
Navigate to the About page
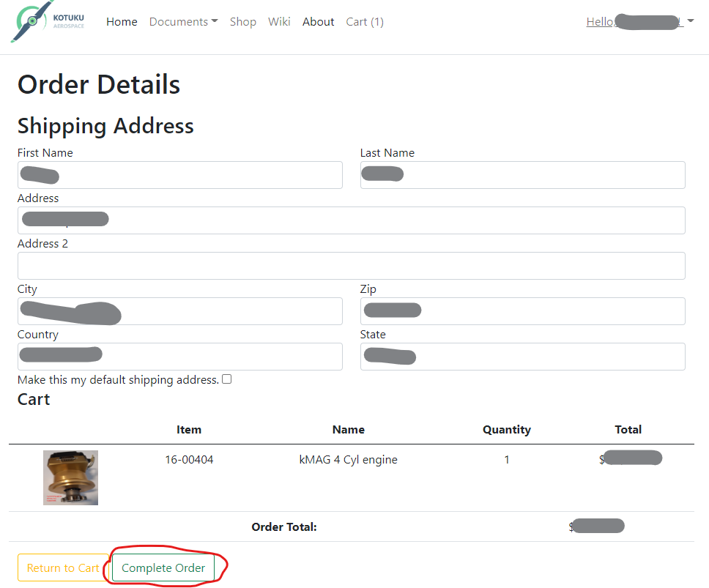point(318,22)
